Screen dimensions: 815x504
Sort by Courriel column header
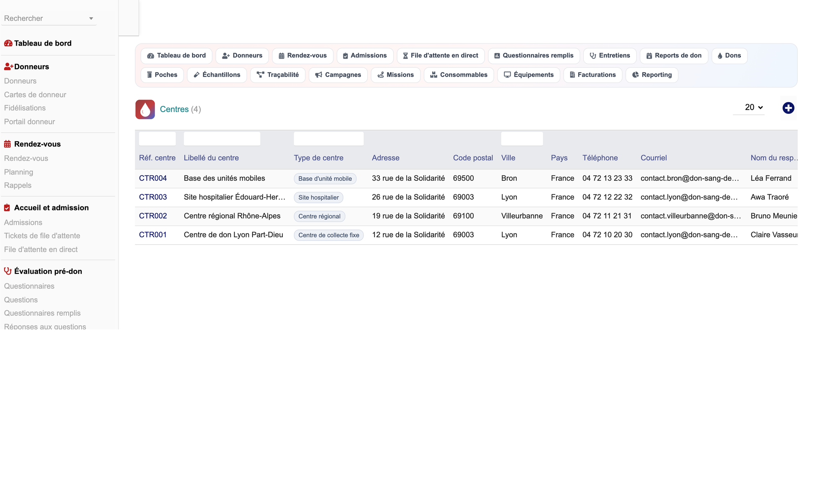tap(653, 158)
